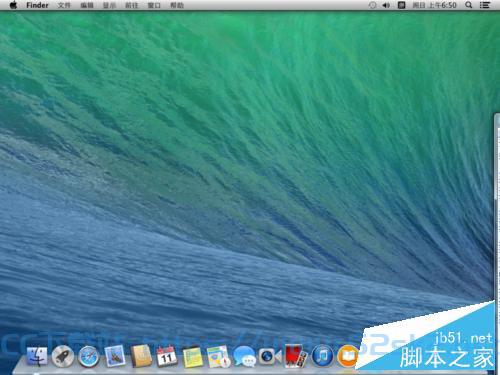500x375 pixels.
Task: Open the 前往 (Go) menu
Action: 132,5
